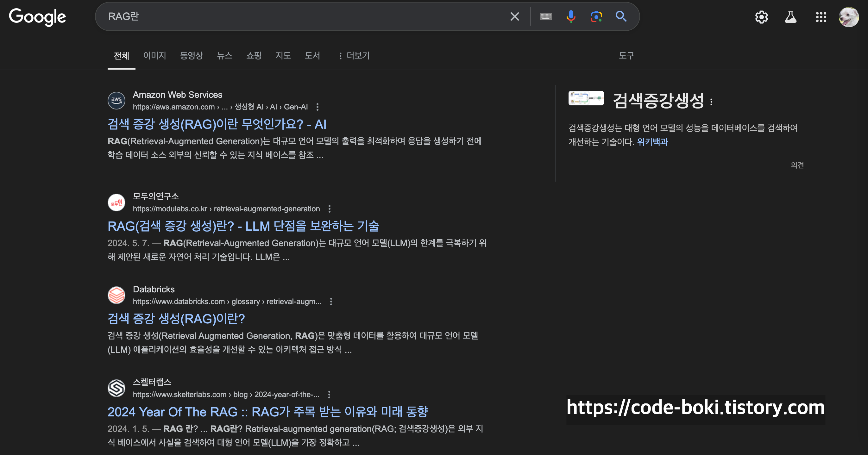Start voice search with microphone

point(571,16)
